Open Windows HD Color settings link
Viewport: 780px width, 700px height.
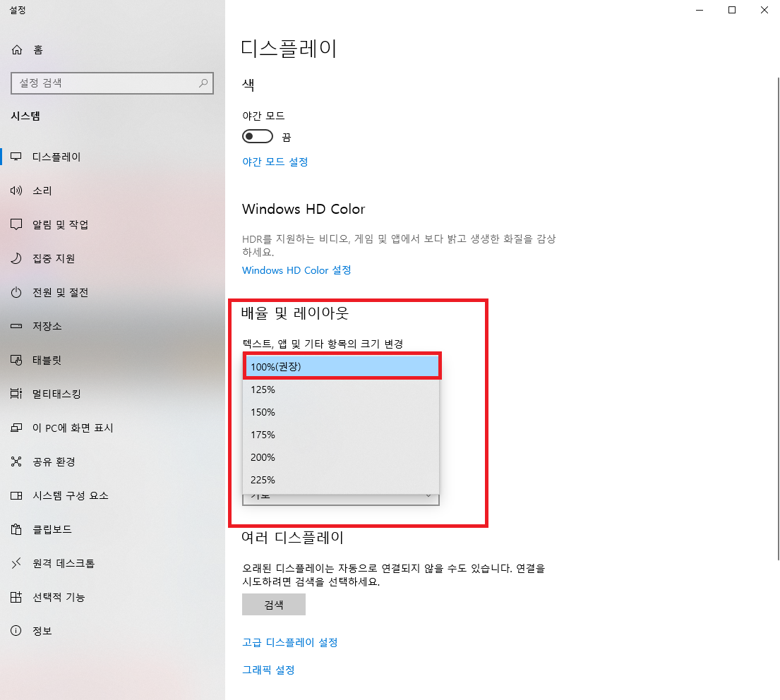click(x=296, y=270)
